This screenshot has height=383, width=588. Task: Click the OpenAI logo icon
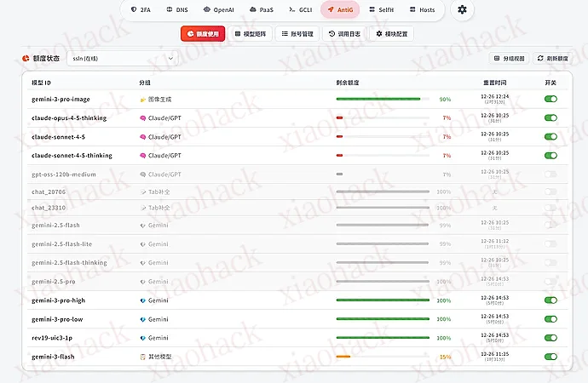[207, 10]
